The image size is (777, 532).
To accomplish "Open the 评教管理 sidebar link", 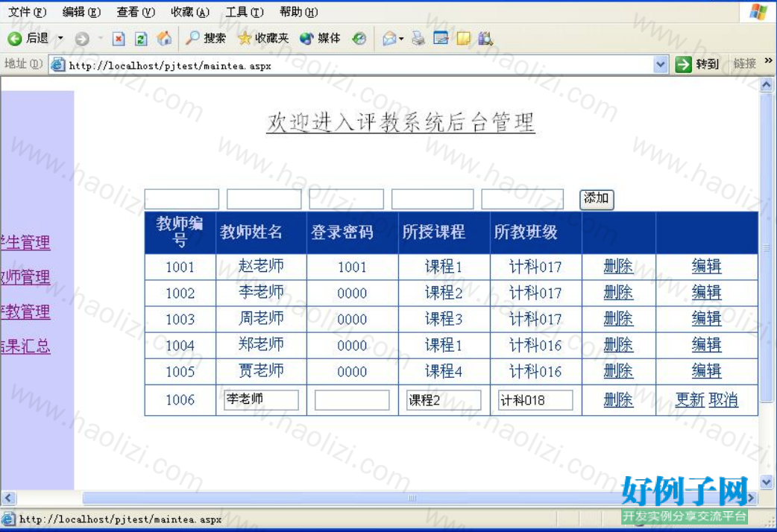I will click(25, 311).
